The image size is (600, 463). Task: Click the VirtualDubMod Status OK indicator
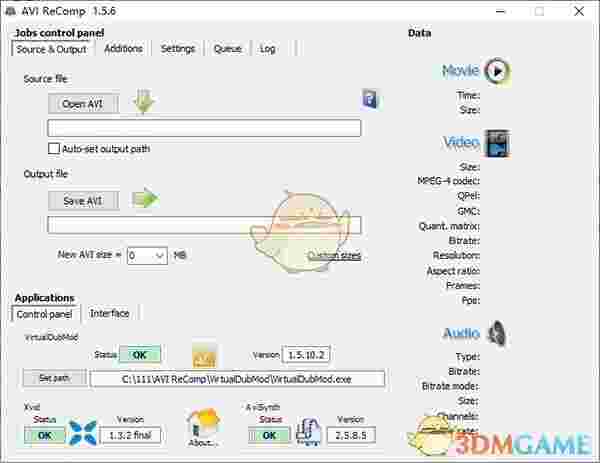140,355
